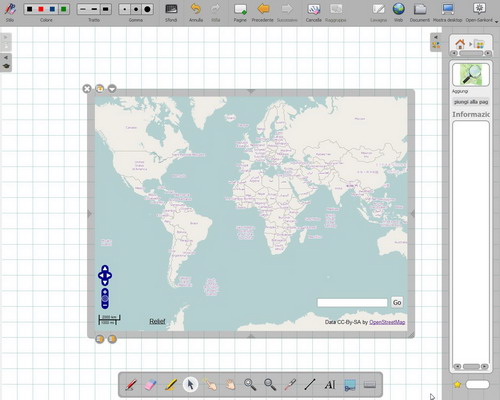Select the Text tool
The width and height of the screenshot is (500, 400).
330,385
